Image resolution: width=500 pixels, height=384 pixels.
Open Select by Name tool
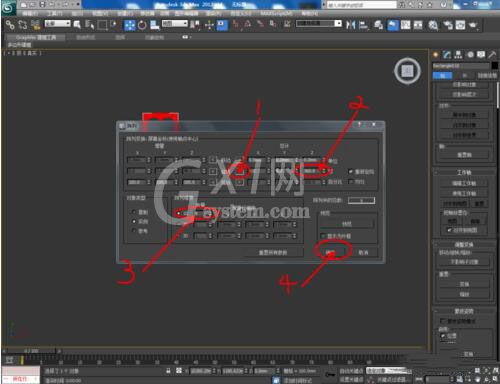point(89,24)
